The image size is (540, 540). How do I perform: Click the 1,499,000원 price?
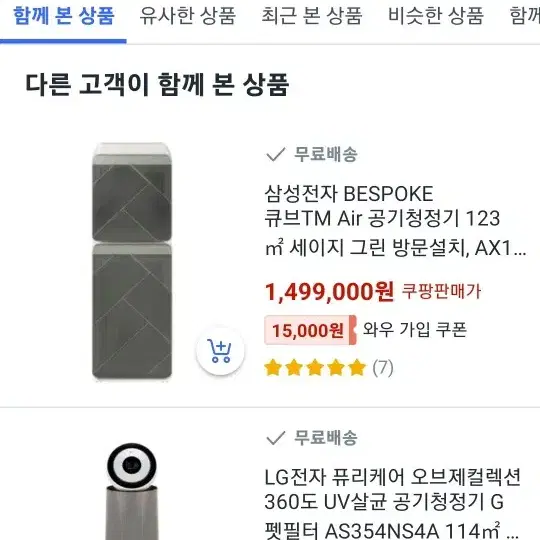329,292
